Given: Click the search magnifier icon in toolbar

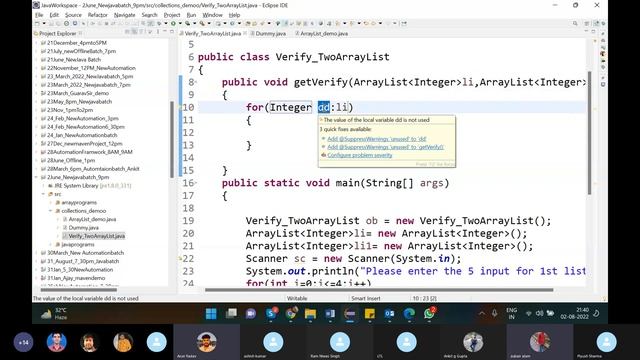Looking at the screenshot, I should [575, 23].
